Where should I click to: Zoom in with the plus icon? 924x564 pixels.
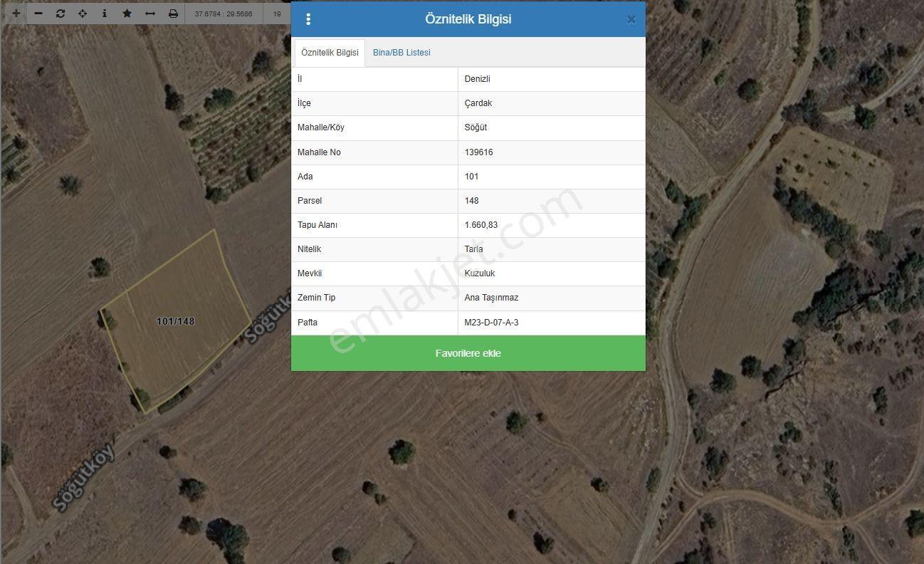pyautogui.click(x=16, y=14)
